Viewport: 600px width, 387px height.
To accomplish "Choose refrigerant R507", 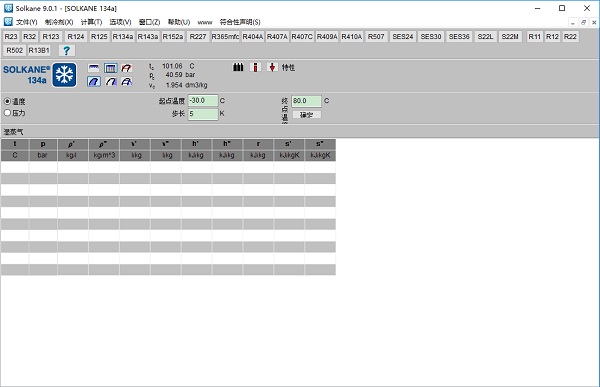I will tap(376, 37).
